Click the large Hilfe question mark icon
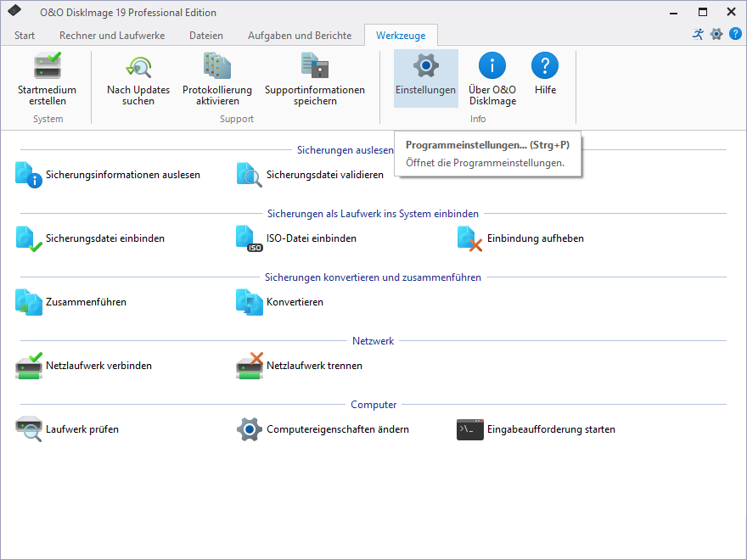Image resolution: width=747 pixels, height=560 pixels. (x=545, y=65)
